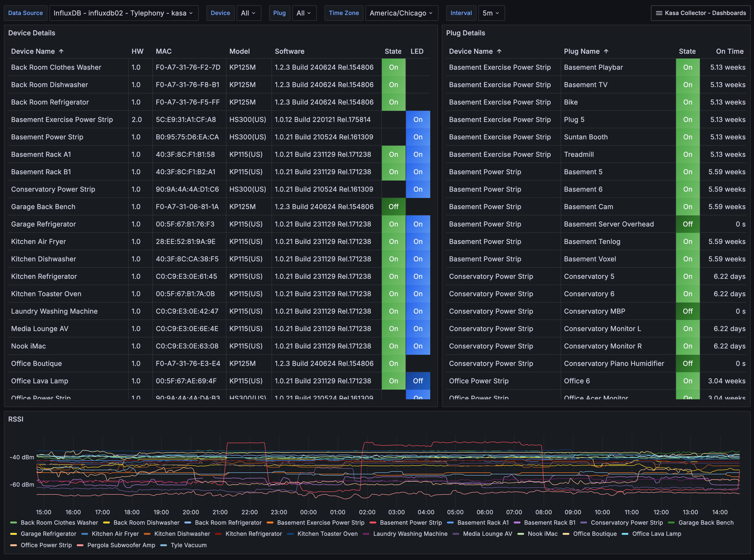Screen dimensions: 754x560
Task: Click the hamburger icon of Kasa Collector Dashboards
Action: click(659, 13)
